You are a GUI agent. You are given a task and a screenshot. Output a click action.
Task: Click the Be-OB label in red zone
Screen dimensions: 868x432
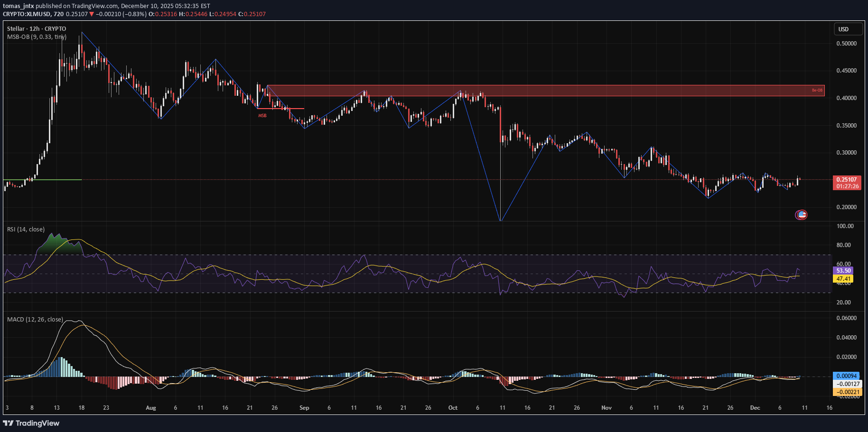click(x=817, y=90)
